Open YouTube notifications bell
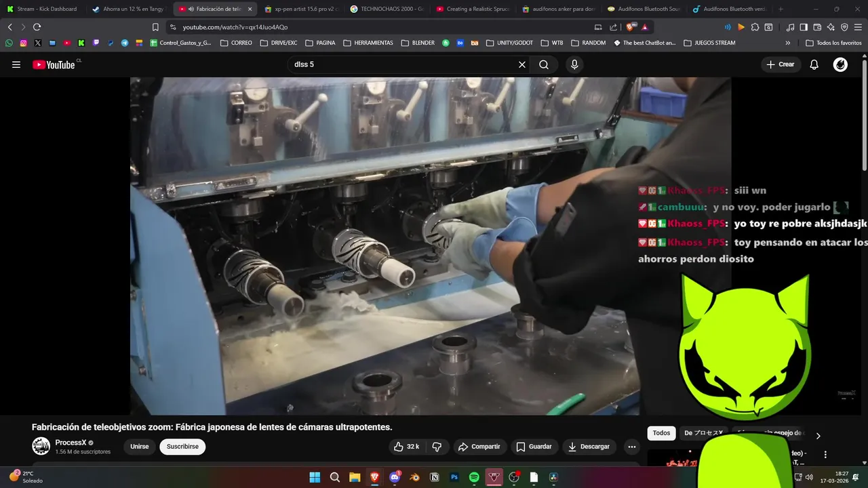The height and width of the screenshot is (488, 868). (814, 64)
